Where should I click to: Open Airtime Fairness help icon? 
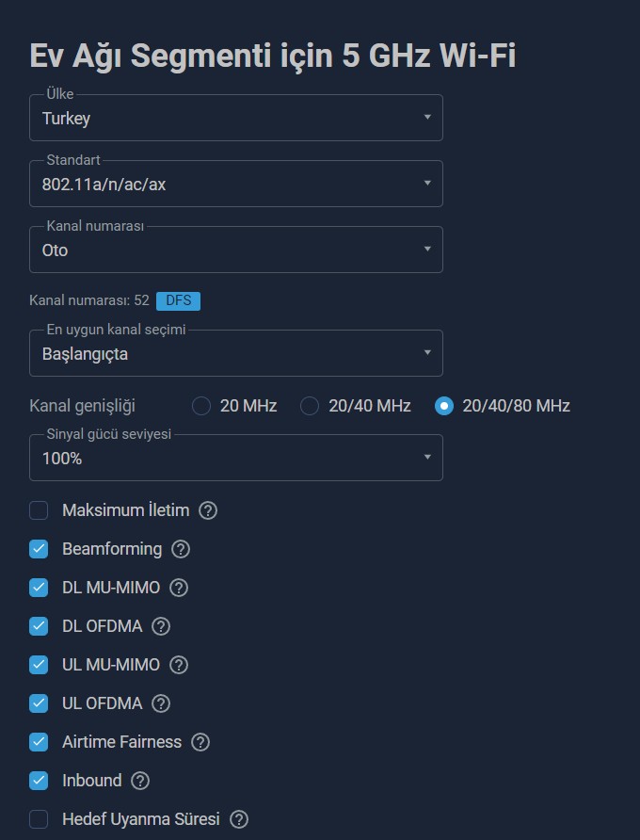click(200, 742)
